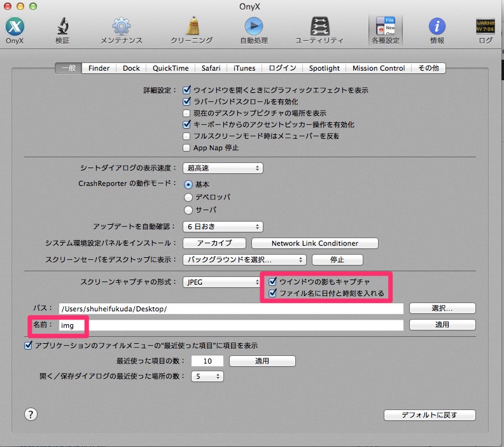Click the Network Link Conditioner button

314,243
